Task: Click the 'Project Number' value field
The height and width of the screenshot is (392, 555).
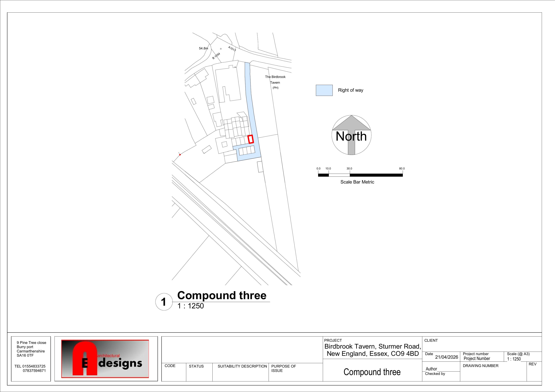Action: pyautogui.click(x=477, y=359)
